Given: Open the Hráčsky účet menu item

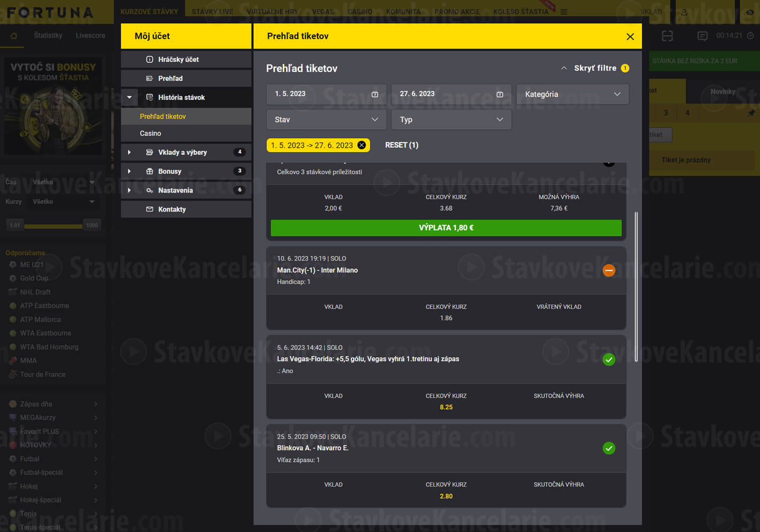Looking at the screenshot, I should [x=186, y=60].
